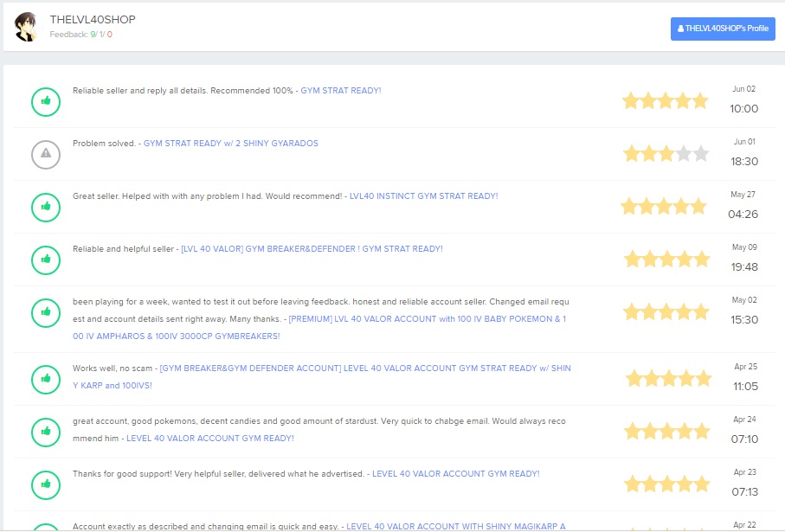Click thumbs-up icon for Works well review
Image resolution: width=785 pixels, height=532 pixels.
(46, 379)
